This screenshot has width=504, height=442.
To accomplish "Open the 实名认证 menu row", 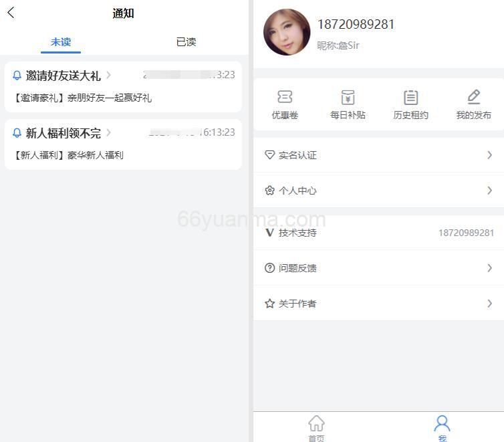I will 378,155.
